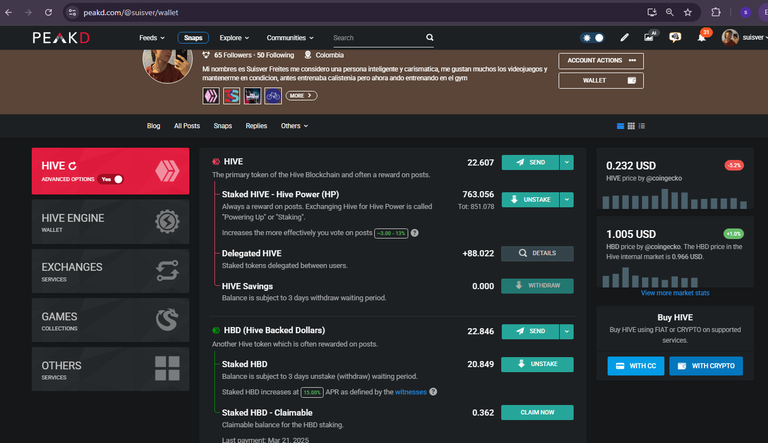Open the suisver account dropdown
Image resolution: width=768 pixels, height=443 pixels.
pyautogui.click(x=754, y=37)
